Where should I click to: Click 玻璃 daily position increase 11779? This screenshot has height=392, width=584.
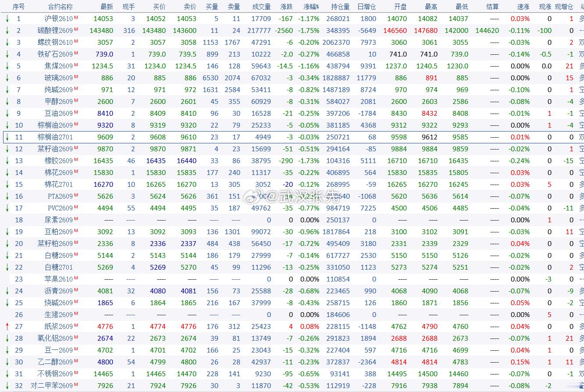click(x=367, y=78)
